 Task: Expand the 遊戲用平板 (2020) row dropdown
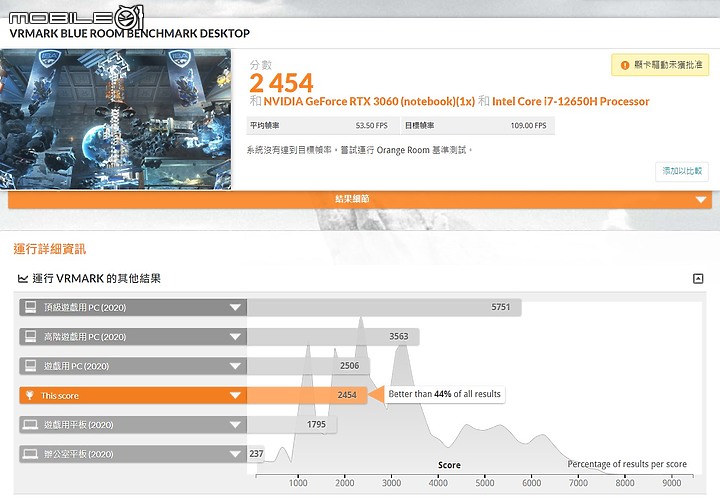click(235, 425)
